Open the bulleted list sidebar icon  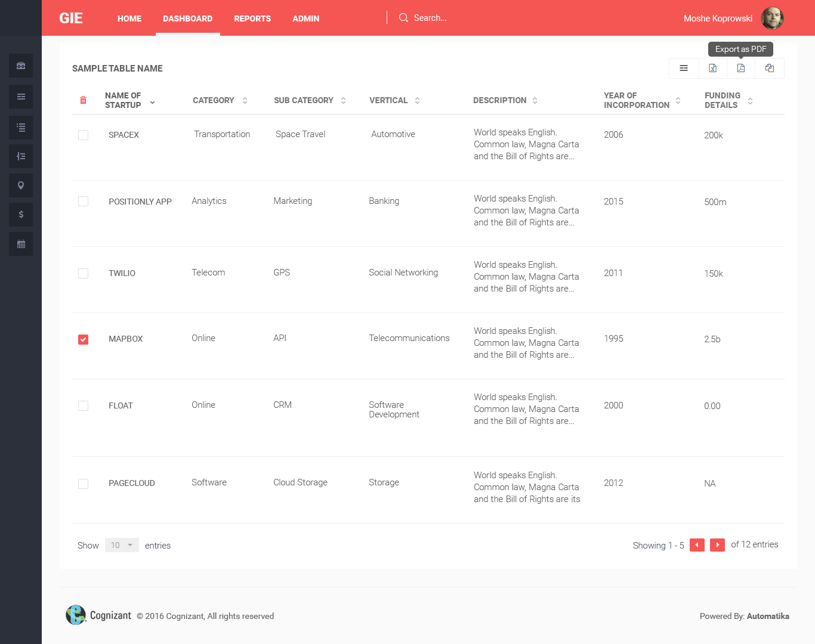[x=21, y=128]
